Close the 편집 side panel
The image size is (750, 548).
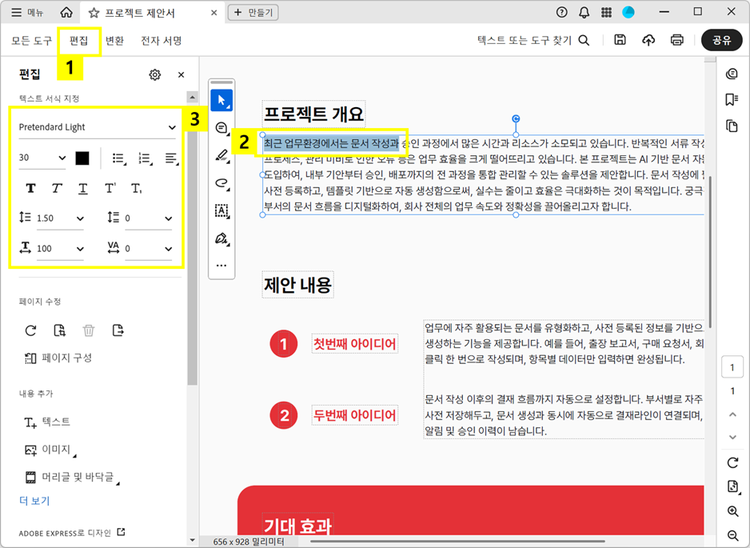click(181, 75)
